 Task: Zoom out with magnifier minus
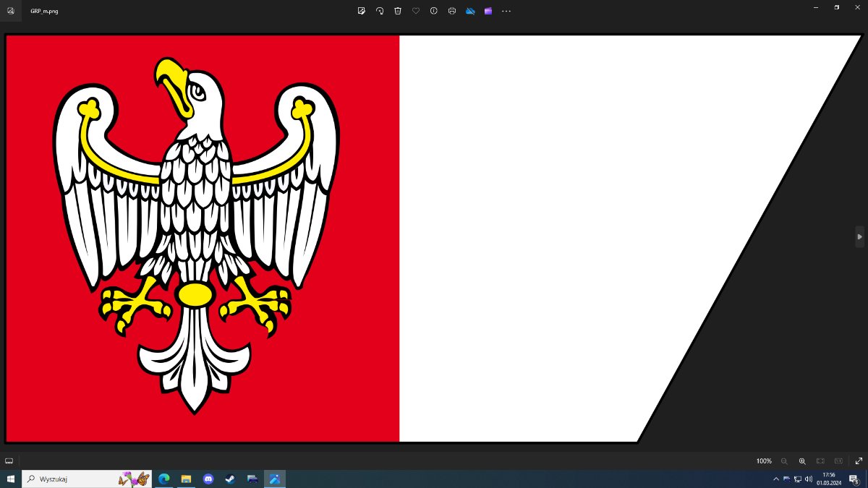pyautogui.click(x=784, y=461)
